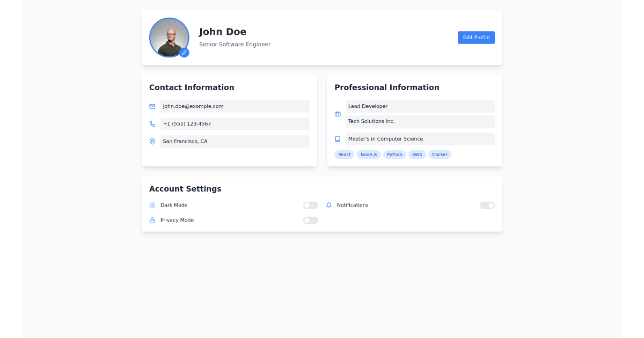Click the lock icon next to Privacy Mode
Image resolution: width=644 pixels, height=338 pixels.
[x=152, y=220]
